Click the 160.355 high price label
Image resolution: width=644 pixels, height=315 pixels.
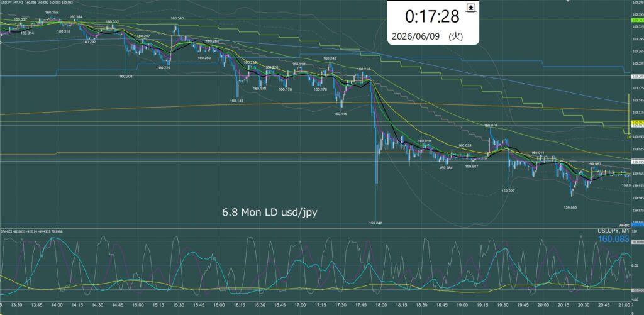[52, 13]
